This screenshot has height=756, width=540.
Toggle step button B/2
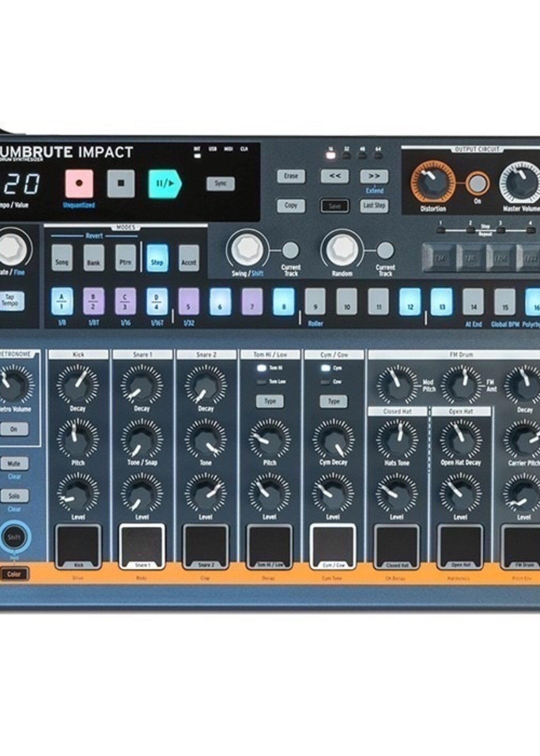[x=94, y=301]
